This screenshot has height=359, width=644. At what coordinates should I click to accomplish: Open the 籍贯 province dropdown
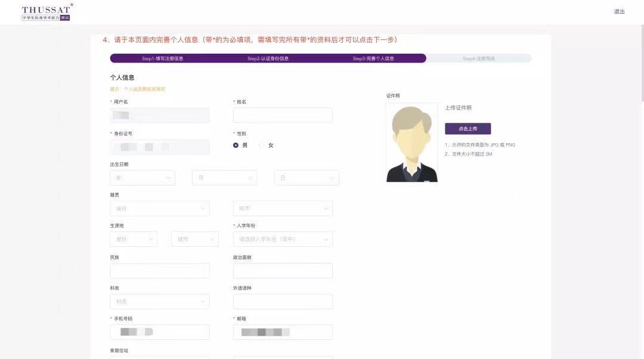(160, 209)
